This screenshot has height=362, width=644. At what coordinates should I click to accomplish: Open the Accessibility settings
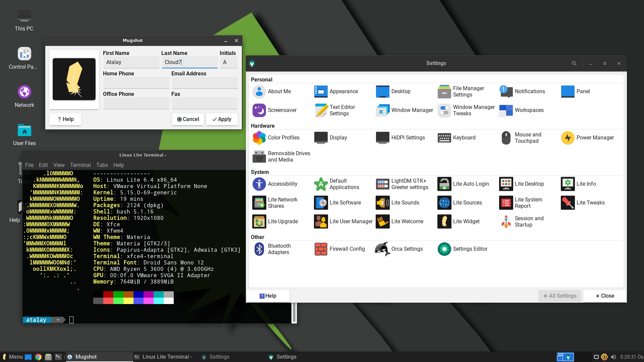click(x=275, y=184)
